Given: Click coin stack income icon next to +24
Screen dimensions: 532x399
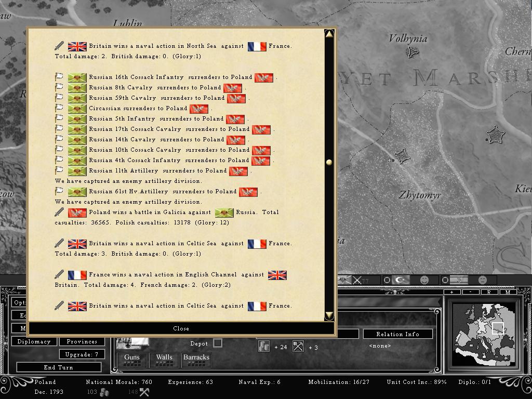Looking at the screenshot, I should coord(263,347).
